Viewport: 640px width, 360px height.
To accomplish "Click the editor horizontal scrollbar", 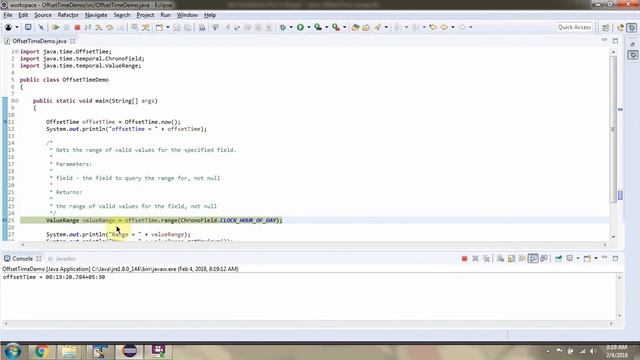I will point(313,244).
